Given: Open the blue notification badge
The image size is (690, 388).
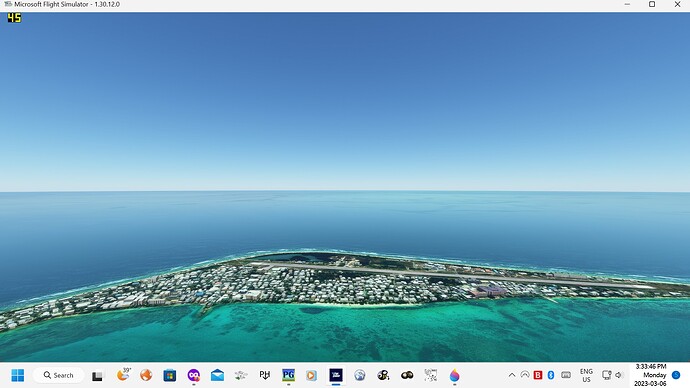Looking at the screenshot, I should point(676,375).
